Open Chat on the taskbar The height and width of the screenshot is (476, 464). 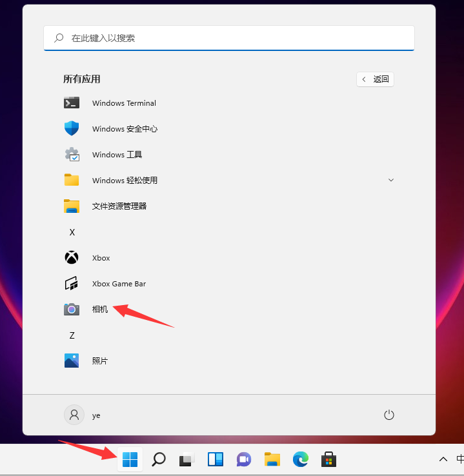pos(244,459)
